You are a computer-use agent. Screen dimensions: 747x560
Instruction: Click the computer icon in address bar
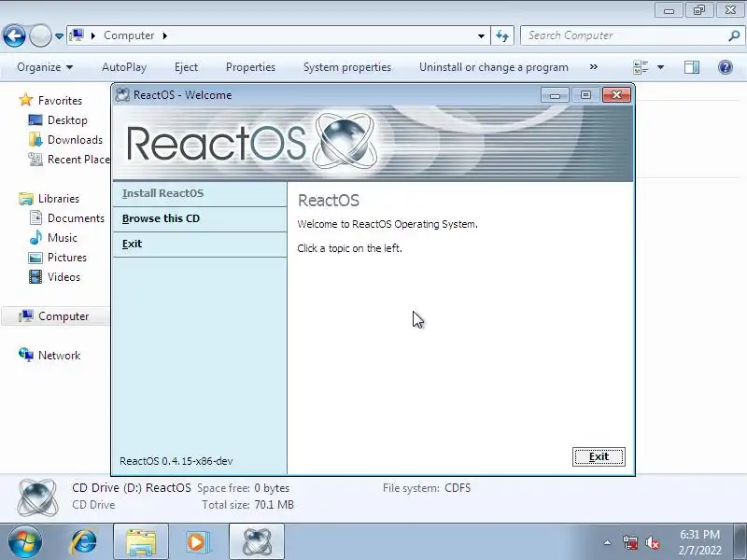pyautogui.click(x=77, y=35)
